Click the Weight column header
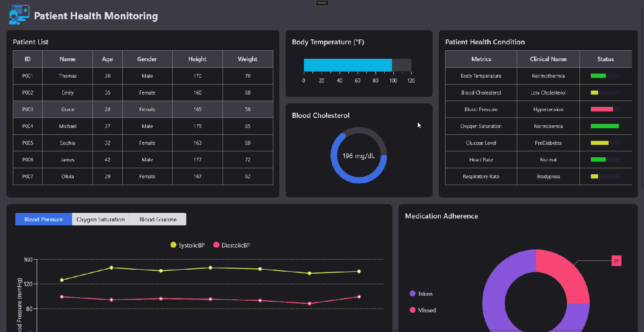Screen dimensions: 644x332 pos(248,59)
